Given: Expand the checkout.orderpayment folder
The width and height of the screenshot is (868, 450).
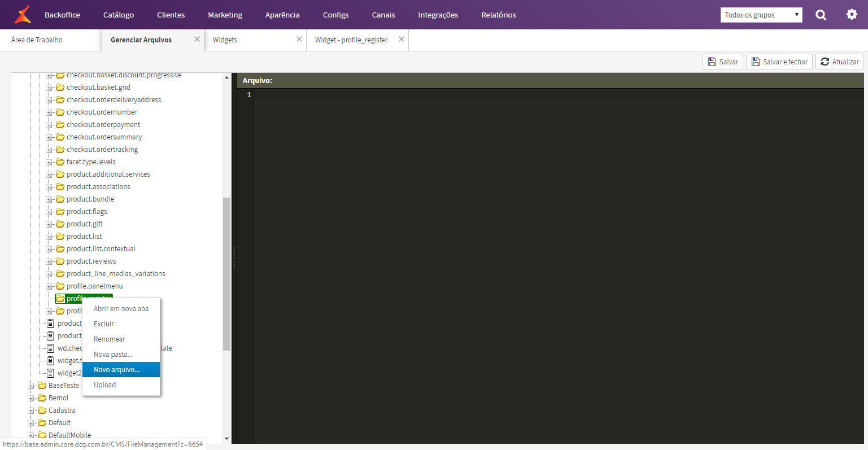Looking at the screenshot, I should (x=49, y=125).
